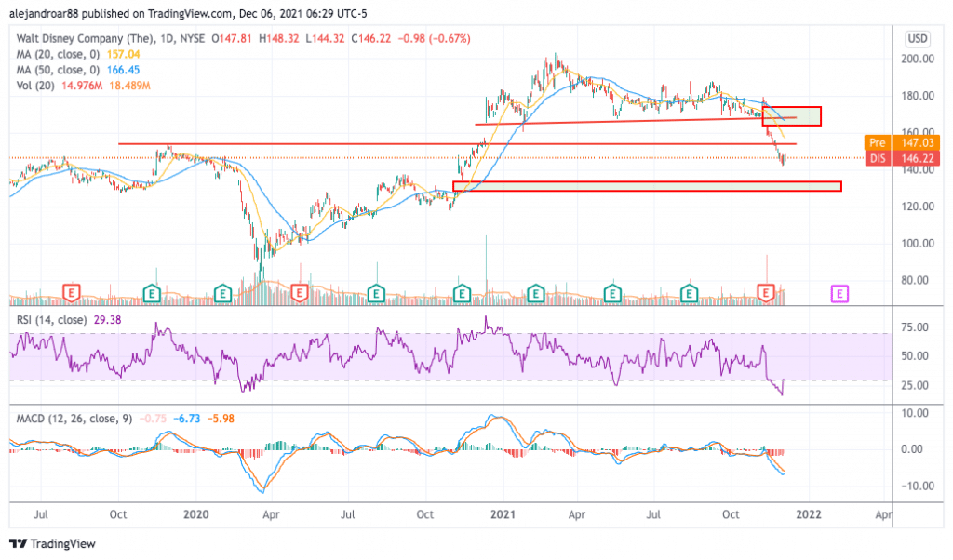This screenshot has width=953, height=560.
Task: Click the MA (20, close, 0) indicator legend
Action: click(58, 54)
